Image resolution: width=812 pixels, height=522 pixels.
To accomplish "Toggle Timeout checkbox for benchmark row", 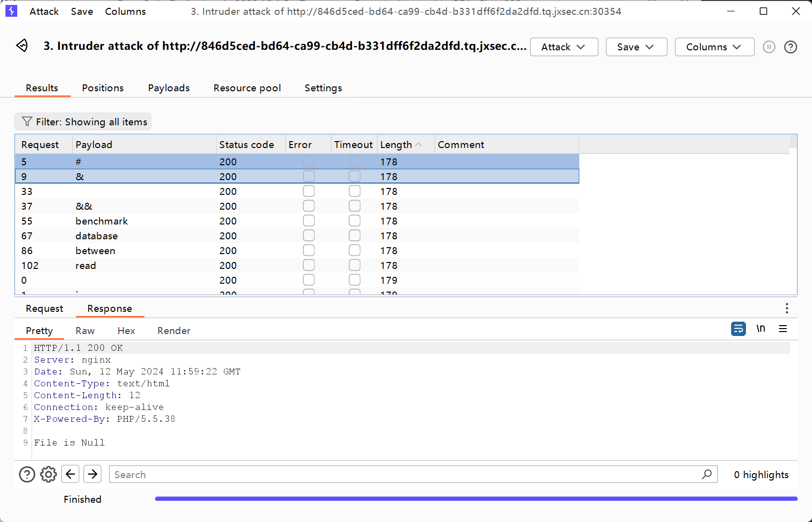I will 354,221.
